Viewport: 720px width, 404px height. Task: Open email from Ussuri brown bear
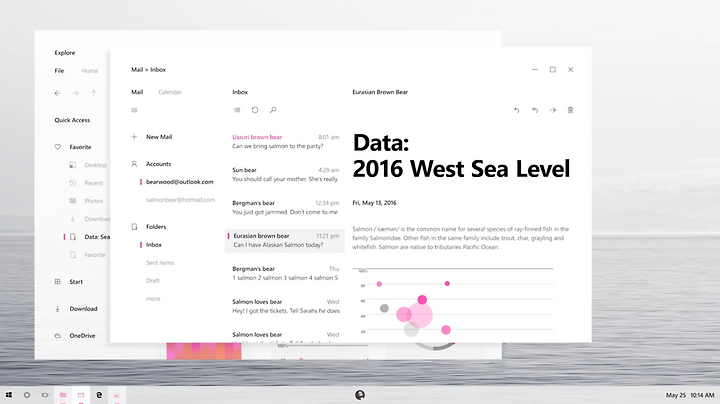285,141
